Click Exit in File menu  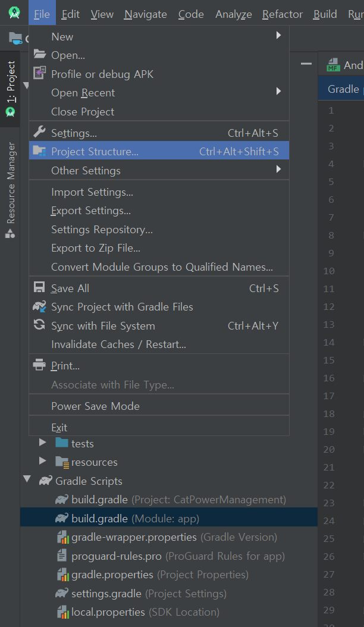[59, 427]
